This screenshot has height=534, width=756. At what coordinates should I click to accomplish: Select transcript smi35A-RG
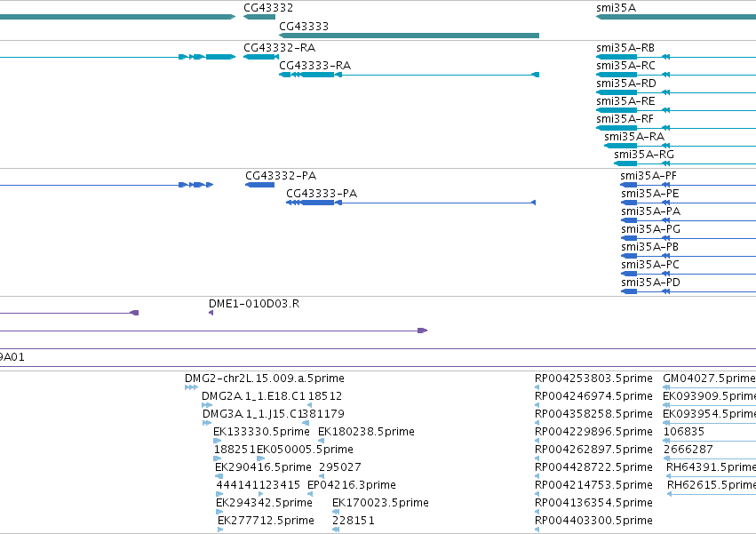pyautogui.click(x=644, y=155)
